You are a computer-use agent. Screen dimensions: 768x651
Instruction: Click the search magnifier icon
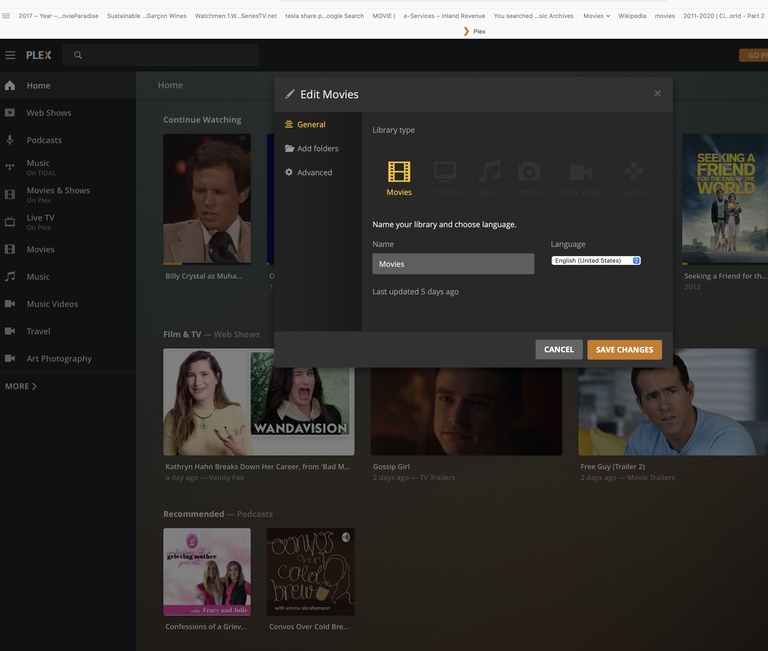coord(78,55)
